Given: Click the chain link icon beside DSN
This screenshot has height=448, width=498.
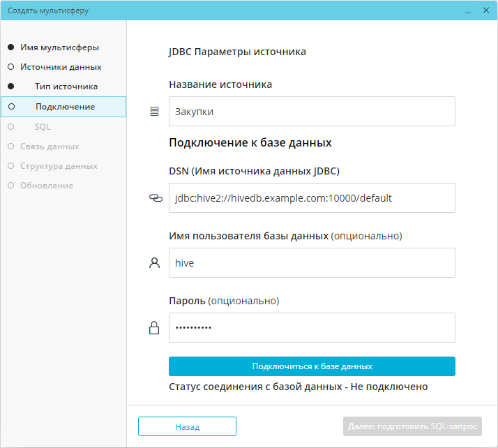Looking at the screenshot, I should click(155, 198).
